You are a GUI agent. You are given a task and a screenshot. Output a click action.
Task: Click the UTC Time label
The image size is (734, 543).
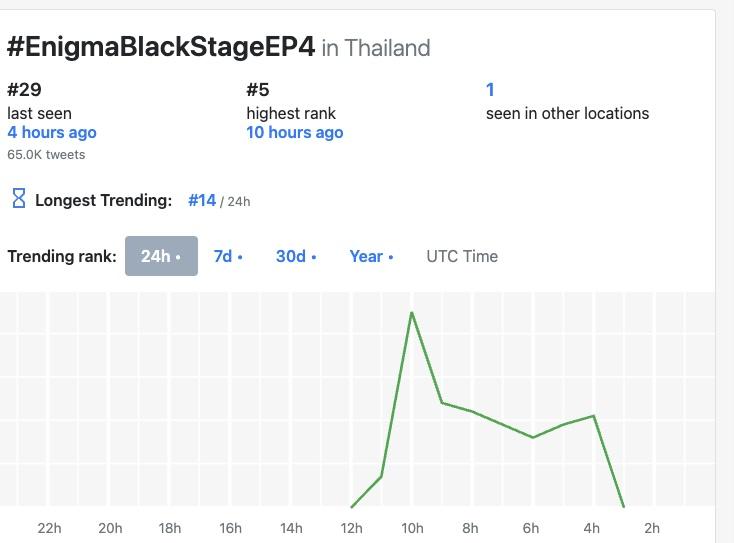coord(462,257)
